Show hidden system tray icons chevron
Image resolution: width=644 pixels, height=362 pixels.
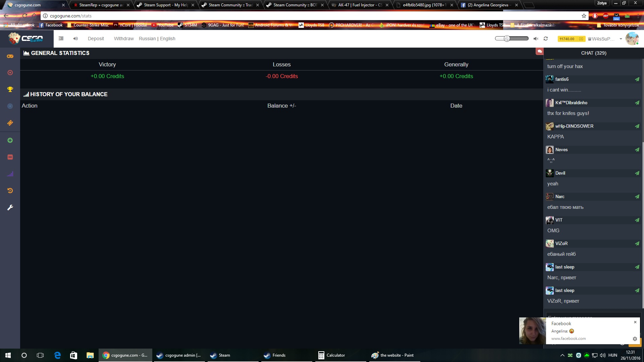[562, 355]
